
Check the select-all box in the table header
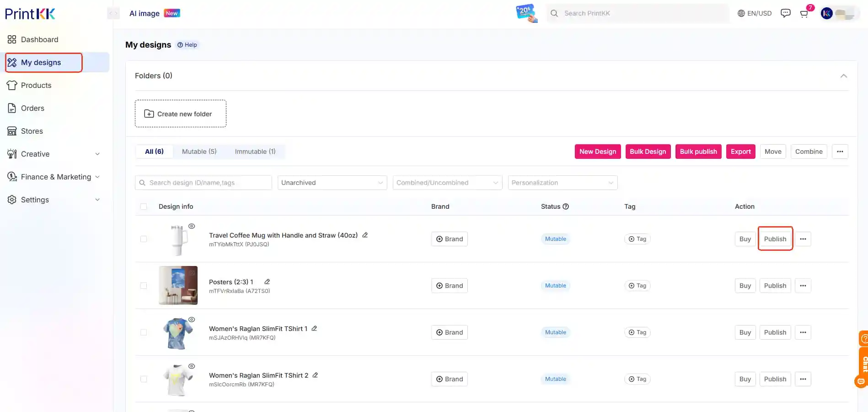(144, 206)
